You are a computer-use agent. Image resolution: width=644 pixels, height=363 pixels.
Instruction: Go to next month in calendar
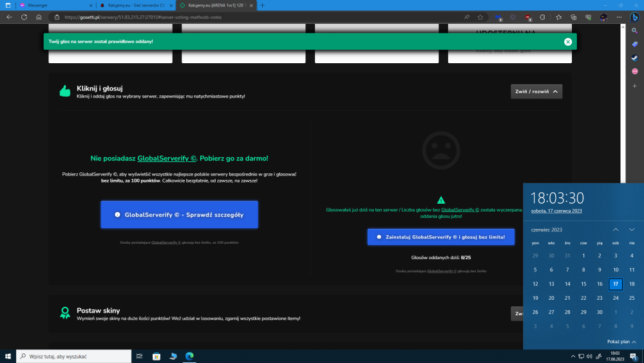(632, 230)
